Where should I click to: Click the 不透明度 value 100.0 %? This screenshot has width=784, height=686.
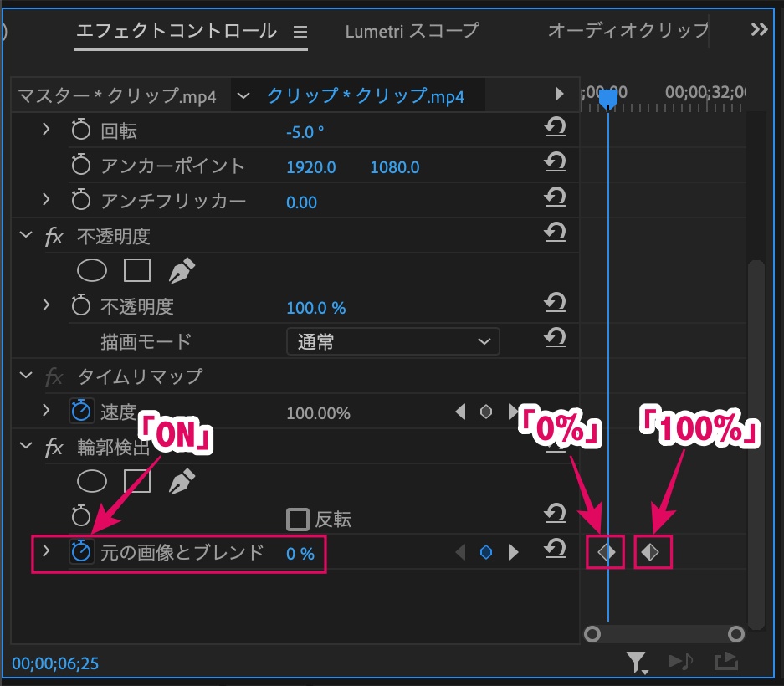[x=316, y=308]
